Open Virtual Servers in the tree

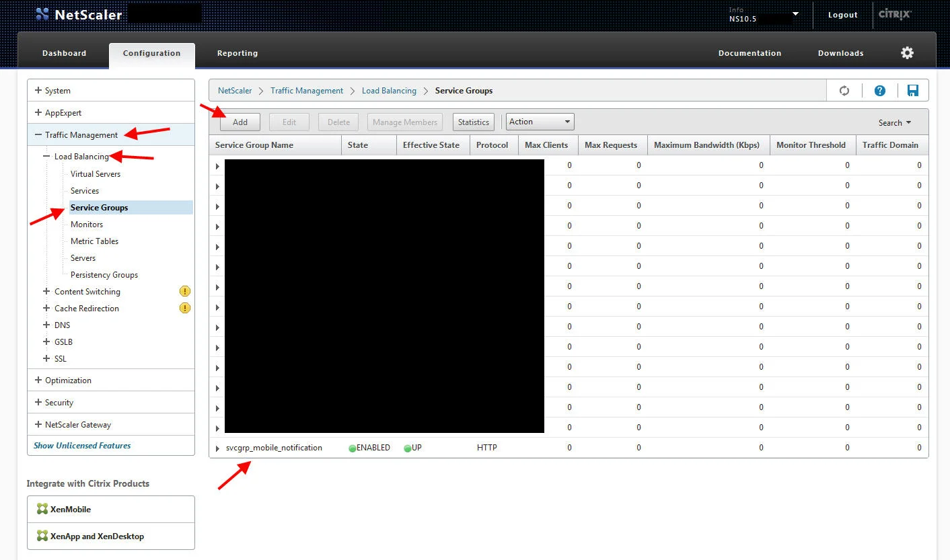(96, 173)
